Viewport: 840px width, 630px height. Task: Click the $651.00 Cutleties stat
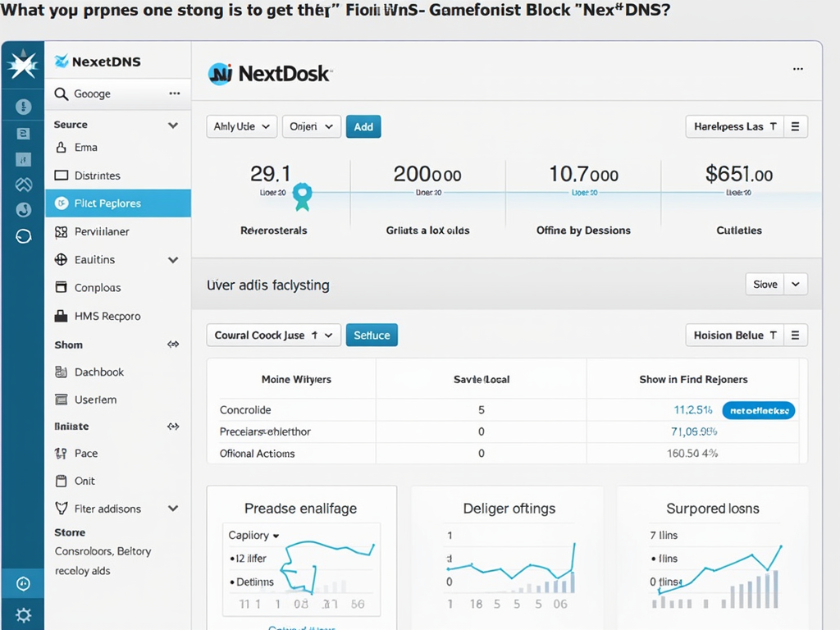pos(739,199)
